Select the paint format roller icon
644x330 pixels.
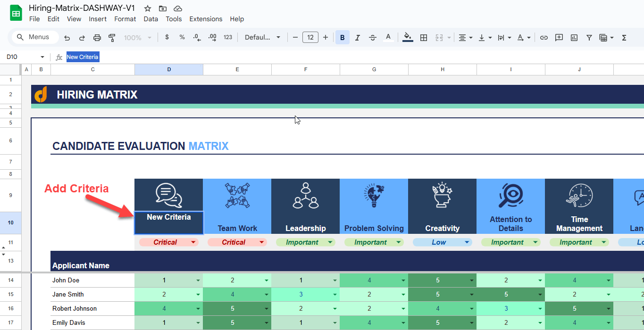(112, 38)
